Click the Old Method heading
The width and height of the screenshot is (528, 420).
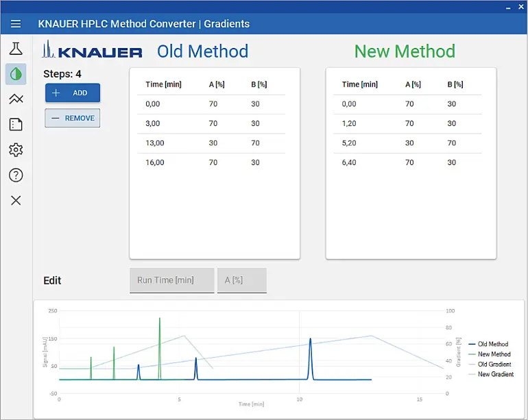click(x=203, y=51)
